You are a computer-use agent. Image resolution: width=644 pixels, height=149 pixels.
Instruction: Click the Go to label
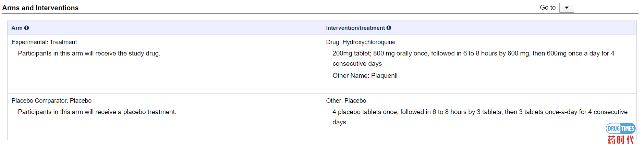point(548,8)
